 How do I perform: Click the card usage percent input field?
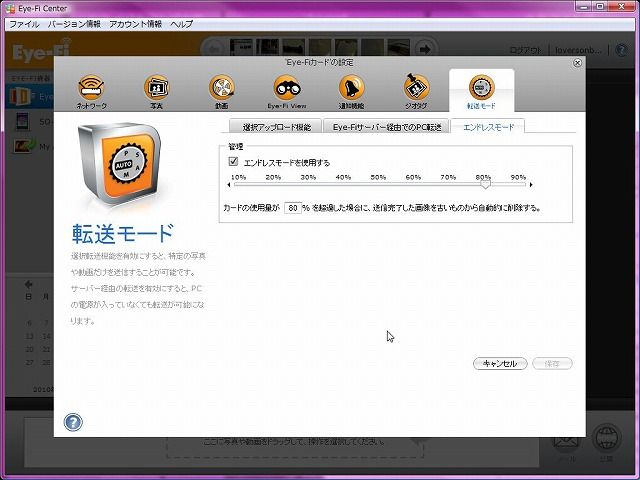(293, 208)
